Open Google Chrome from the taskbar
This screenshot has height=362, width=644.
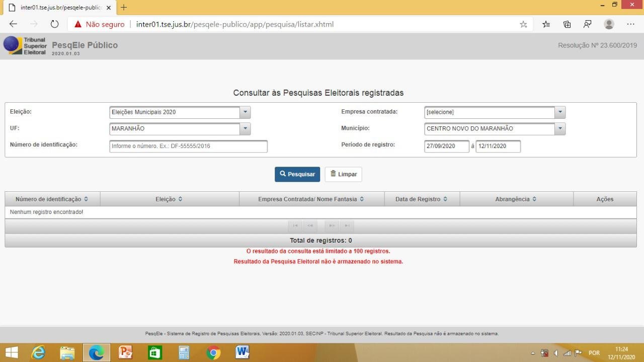[213, 352]
